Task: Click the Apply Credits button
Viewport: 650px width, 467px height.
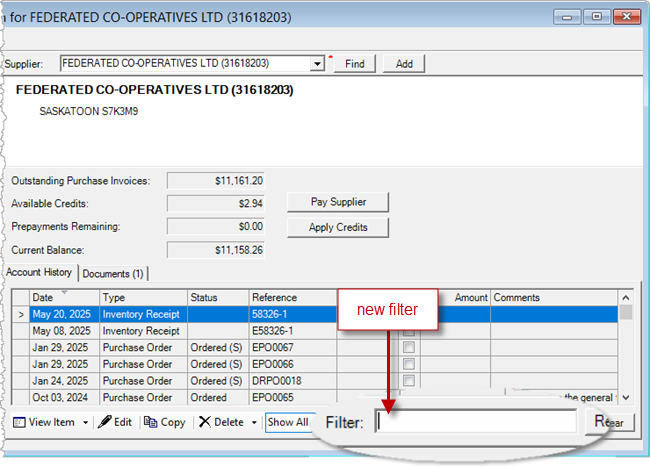Action: [x=338, y=227]
